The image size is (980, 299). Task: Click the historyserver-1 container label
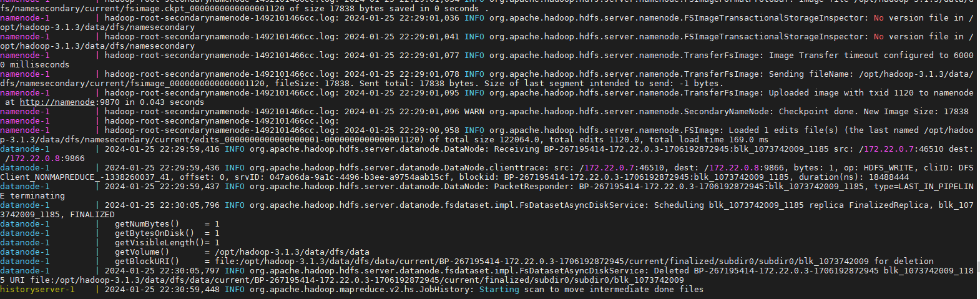pos(37,290)
